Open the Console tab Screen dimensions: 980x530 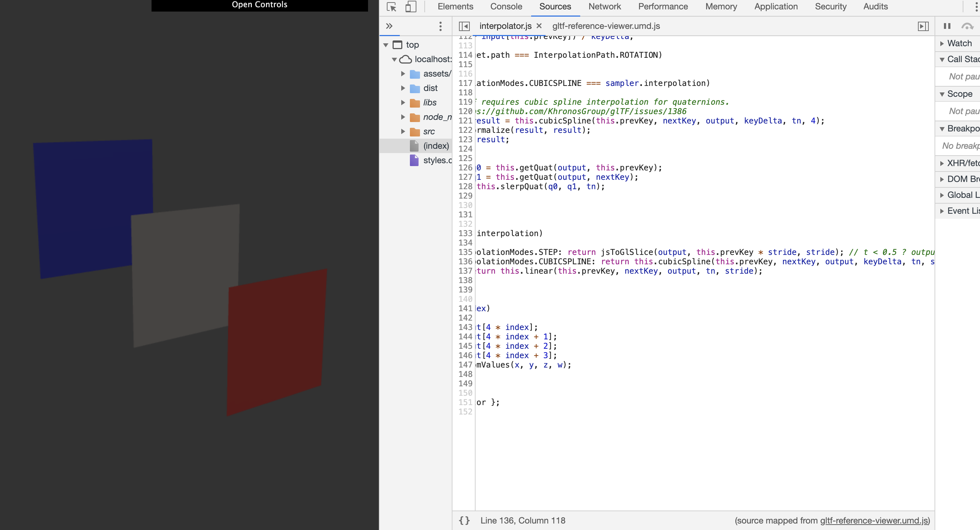point(506,6)
